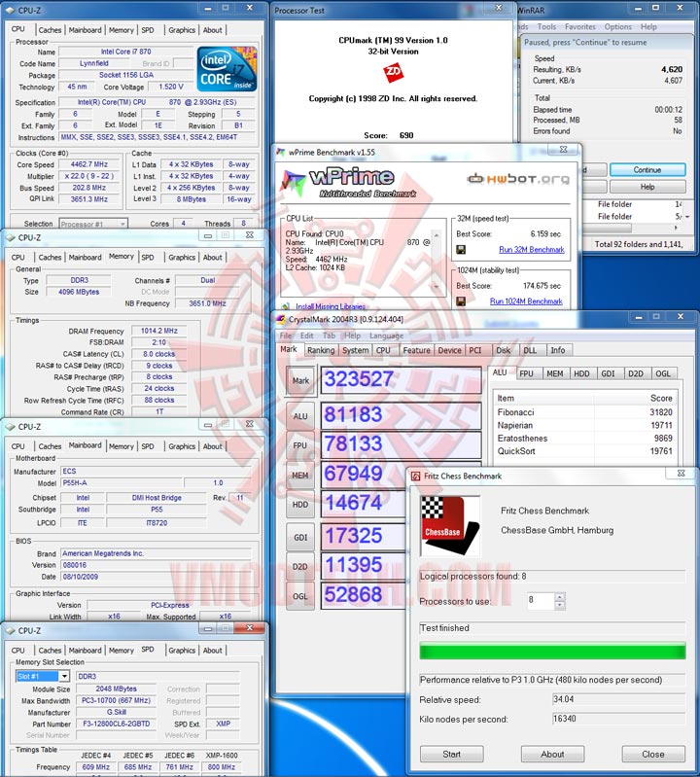Click the Core Speed value 4462.7 MHz
This screenshot has height=777, width=700.
tap(88, 164)
